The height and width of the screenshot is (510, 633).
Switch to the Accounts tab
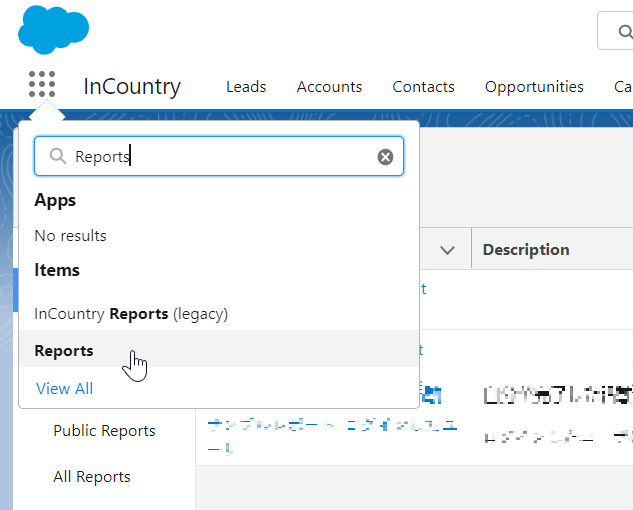(x=329, y=87)
